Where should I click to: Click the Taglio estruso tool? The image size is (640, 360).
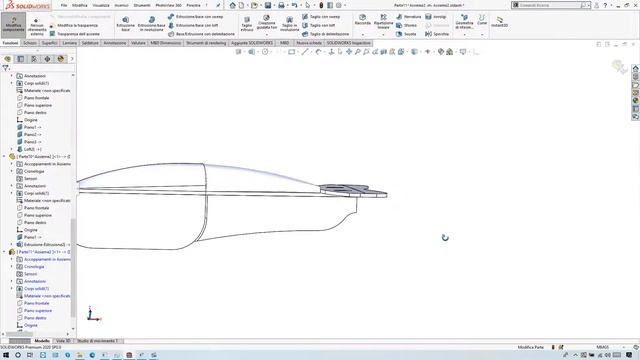click(247, 24)
